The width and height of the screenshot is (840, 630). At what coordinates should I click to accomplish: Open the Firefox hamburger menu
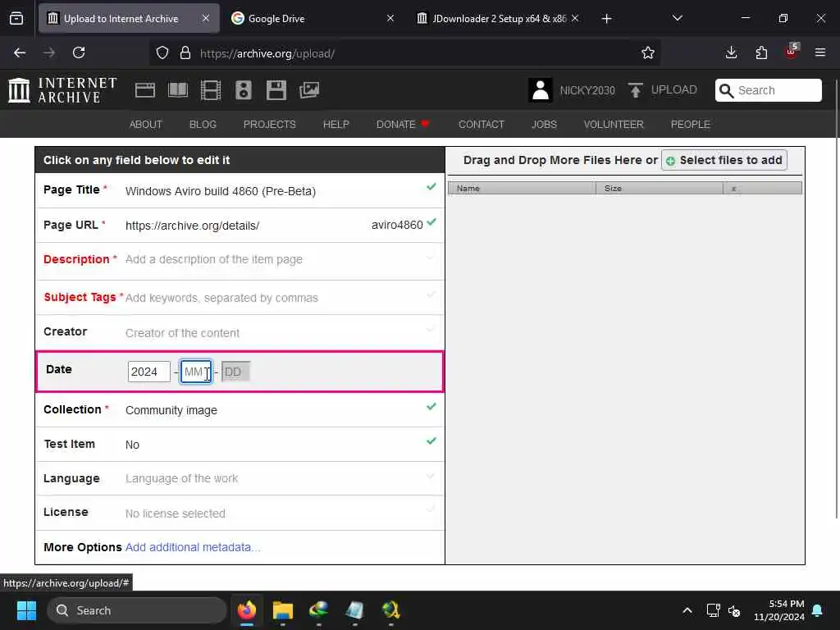coord(820,52)
